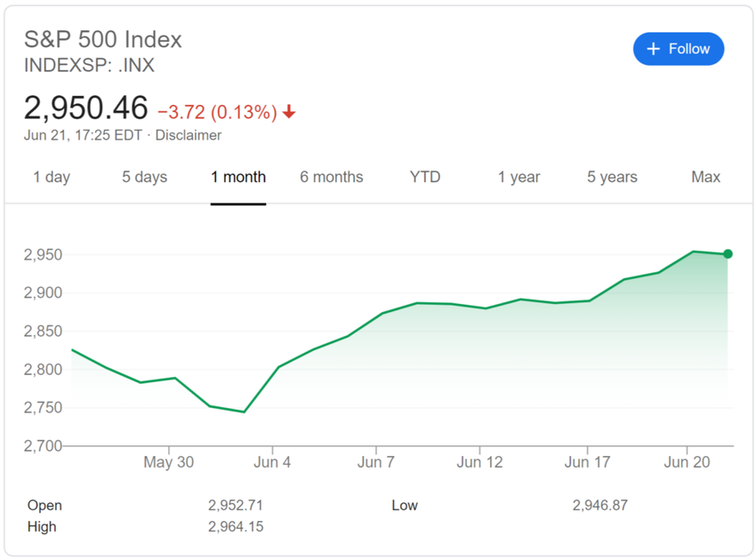
Task: Open the Disclaimer link
Action: coord(189,135)
